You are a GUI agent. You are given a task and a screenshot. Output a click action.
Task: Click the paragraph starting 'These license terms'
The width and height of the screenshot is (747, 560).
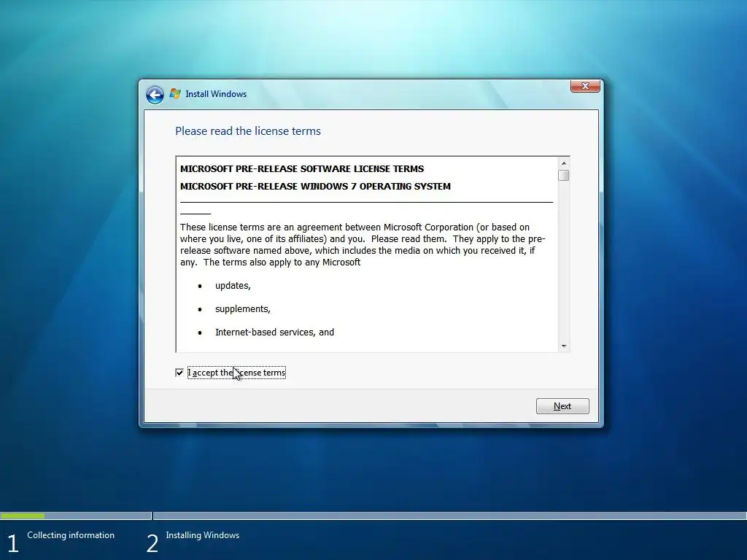[363, 245]
